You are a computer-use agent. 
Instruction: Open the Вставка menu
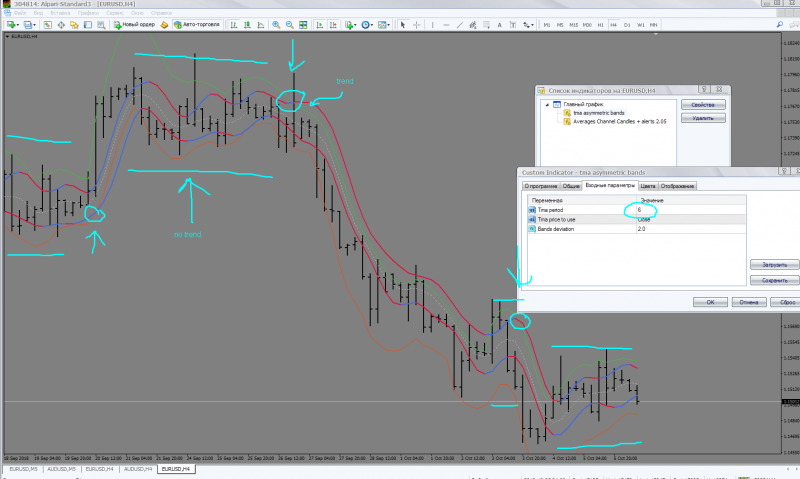coord(60,13)
